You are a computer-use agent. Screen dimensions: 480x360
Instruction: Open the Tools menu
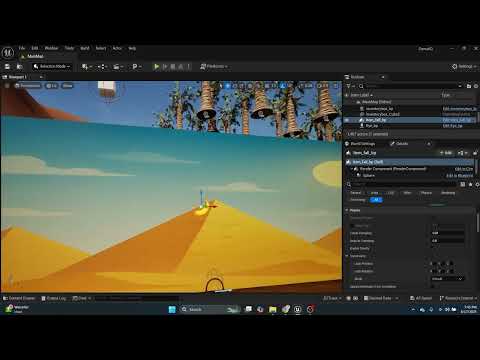coord(69,48)
